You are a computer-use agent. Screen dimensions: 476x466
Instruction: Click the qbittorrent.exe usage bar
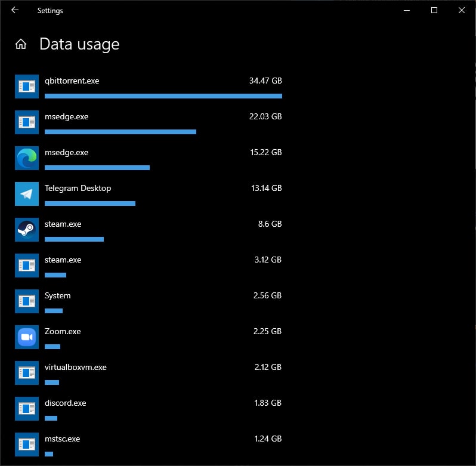coord(163,95)
